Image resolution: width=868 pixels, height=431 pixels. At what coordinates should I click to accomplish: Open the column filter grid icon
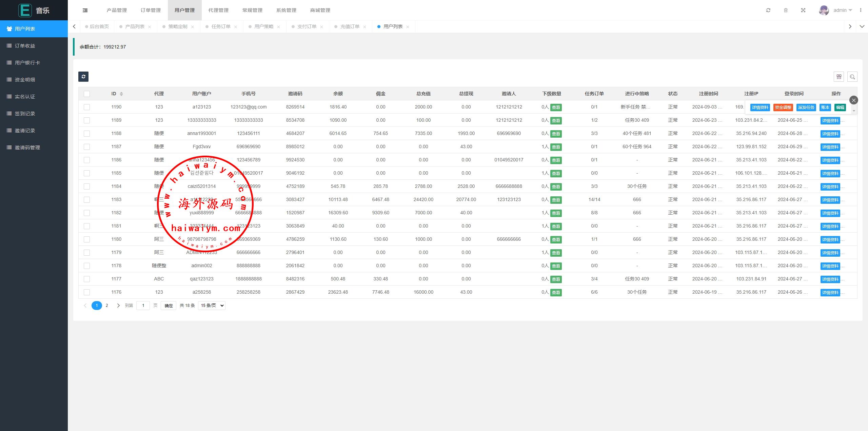click(x=839, y=77)
